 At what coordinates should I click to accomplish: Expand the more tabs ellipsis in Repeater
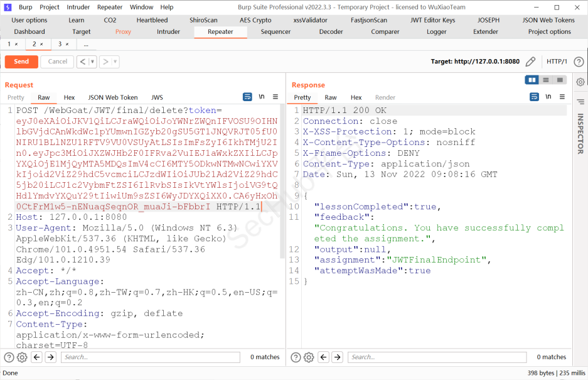pos(85,45)
